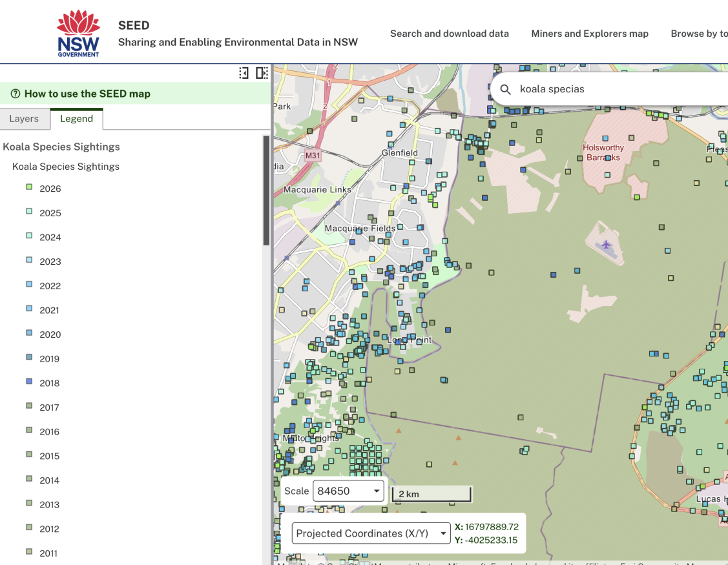Open Miners and Explorers map
This screenshot has width=728, height=565.
[x=590, y=34]
